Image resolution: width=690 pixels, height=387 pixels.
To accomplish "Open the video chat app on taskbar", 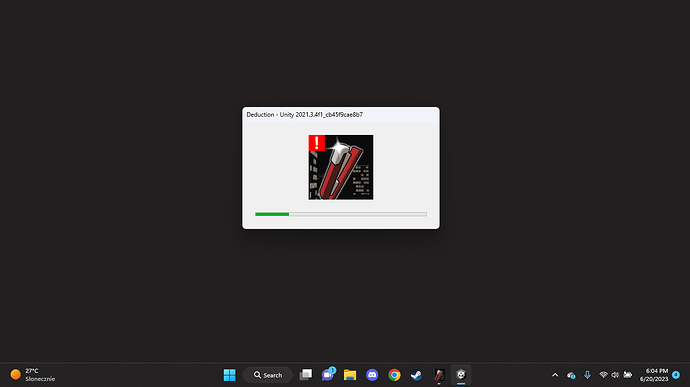I will click(x=328, y=375).
